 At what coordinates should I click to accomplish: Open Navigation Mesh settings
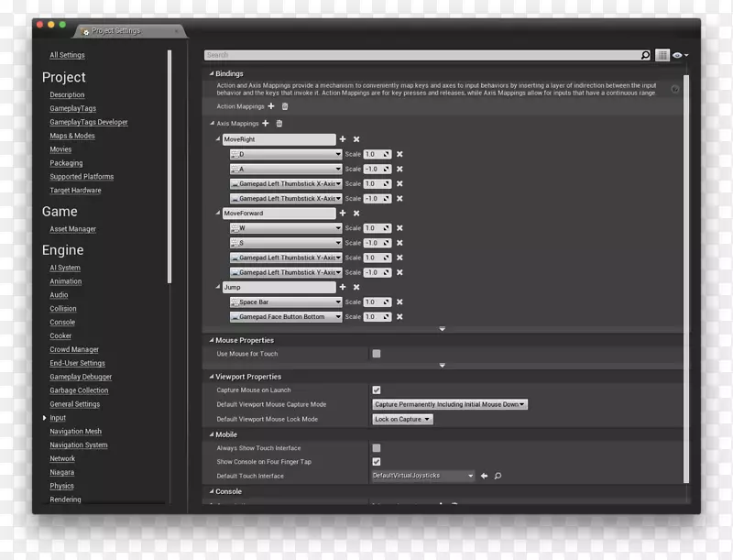pyautogui.click(x=76, y=431)
